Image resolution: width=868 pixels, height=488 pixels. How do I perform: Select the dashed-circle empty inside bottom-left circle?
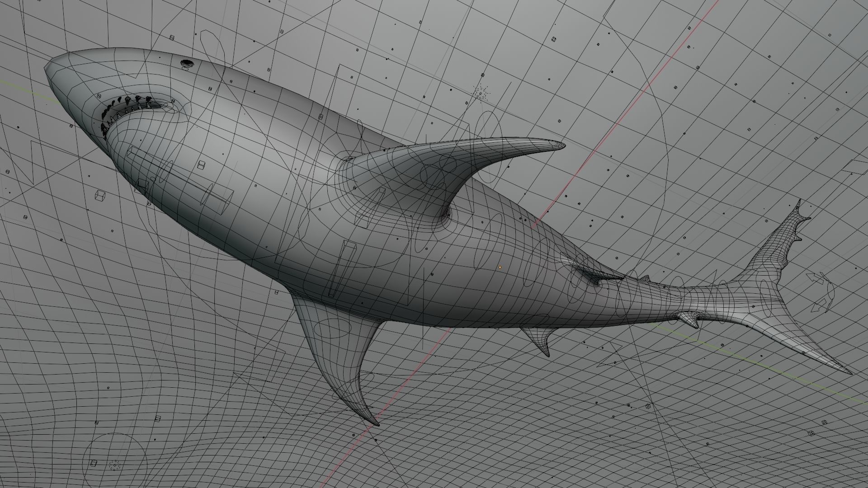(x=114, y=465)
